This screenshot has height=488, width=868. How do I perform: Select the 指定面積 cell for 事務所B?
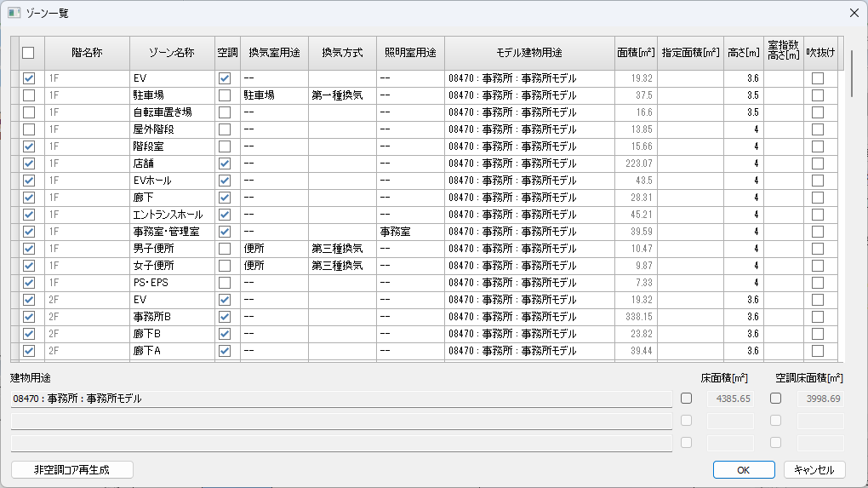coord(690,317)
